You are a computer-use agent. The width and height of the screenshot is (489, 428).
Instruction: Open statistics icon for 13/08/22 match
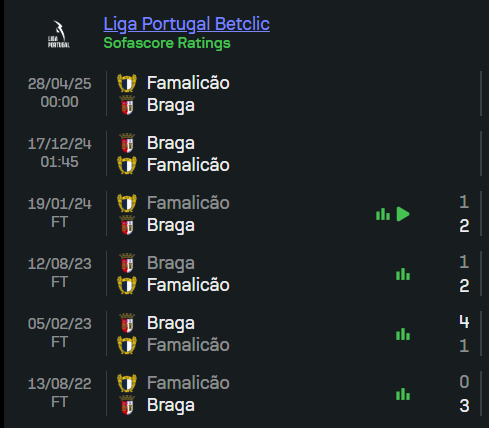pos(403,394)
